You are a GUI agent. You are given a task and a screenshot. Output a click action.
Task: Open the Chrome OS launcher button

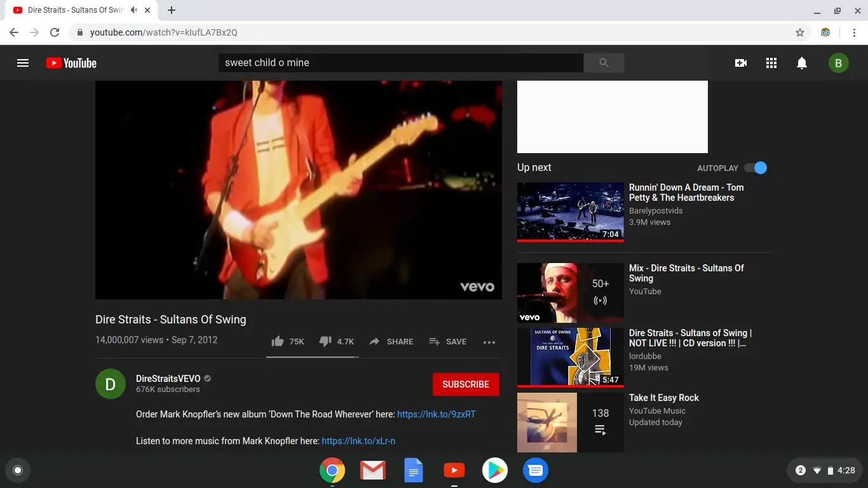pyautogui.click(x=18, y=470)
